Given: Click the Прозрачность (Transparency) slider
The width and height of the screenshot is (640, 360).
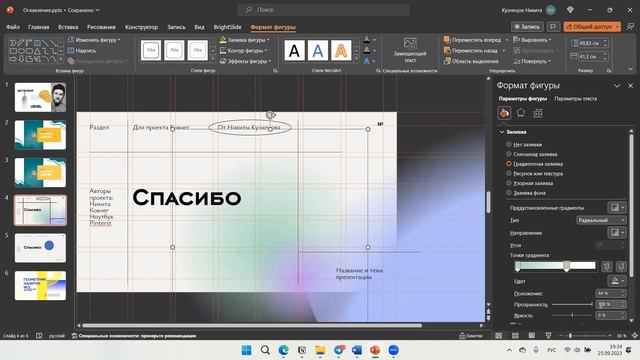Looking at the screenshot, I should click(x=572, y=304).
